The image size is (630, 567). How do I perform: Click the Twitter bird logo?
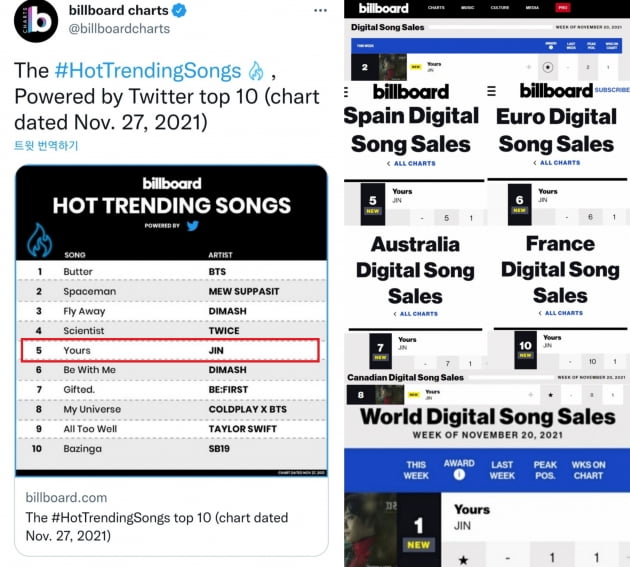pyautogui.click(x=192, y=226)
